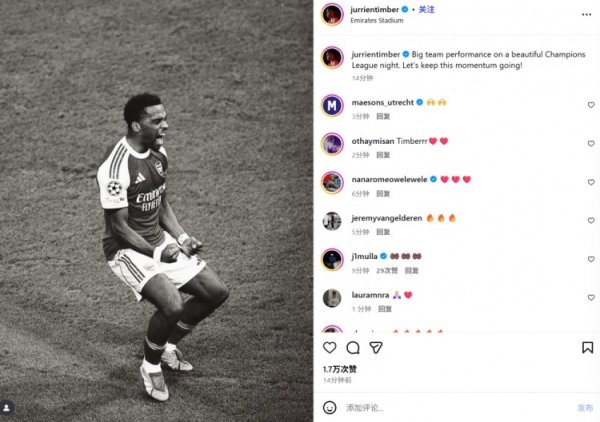Follow jurrientimber with 关注 button
The width and height of the screenshot is (600, 422).
coord(426,9)
